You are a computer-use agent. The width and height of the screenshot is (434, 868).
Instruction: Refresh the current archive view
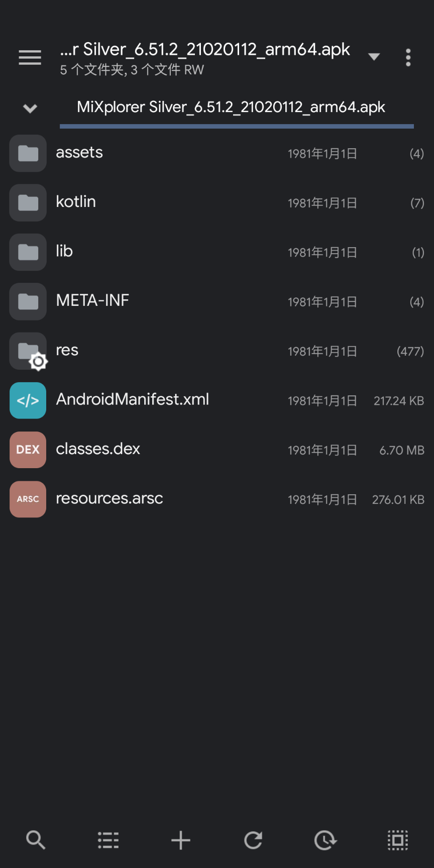pyautogui.click(x=253, y=840)
